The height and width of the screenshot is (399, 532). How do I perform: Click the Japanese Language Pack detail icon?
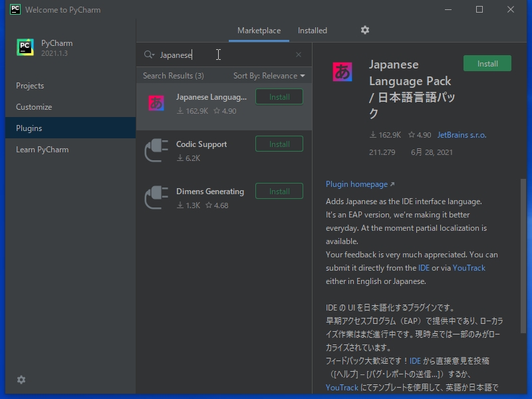[x=342, y=72]
